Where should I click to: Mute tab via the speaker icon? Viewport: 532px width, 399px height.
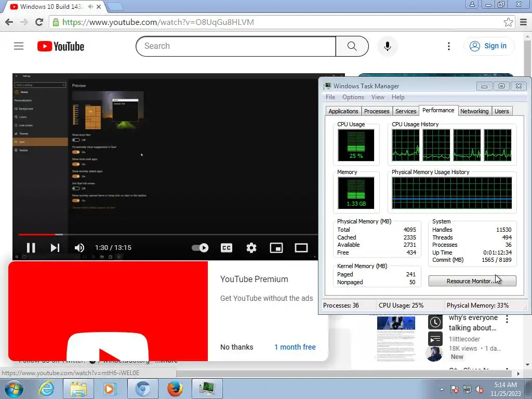pyautogui.click(x=90, y=6)
